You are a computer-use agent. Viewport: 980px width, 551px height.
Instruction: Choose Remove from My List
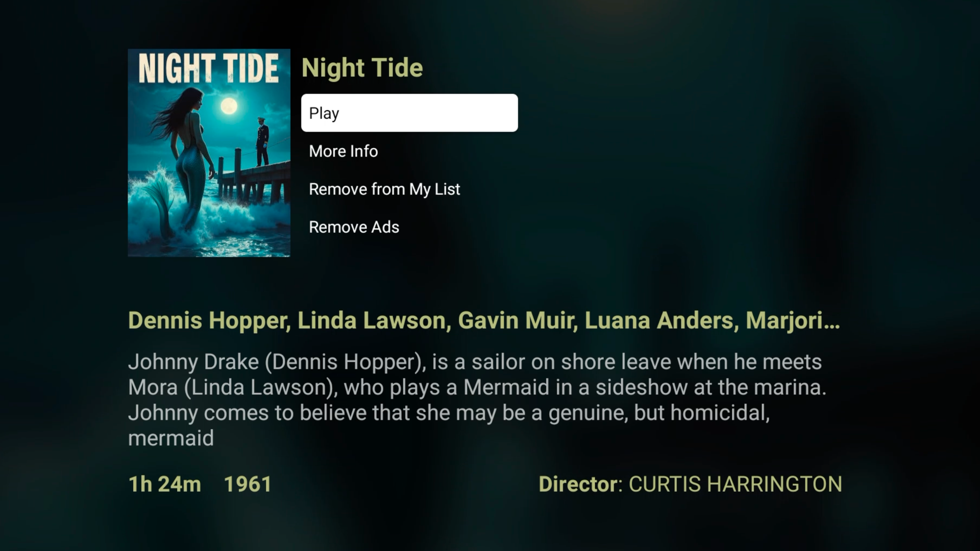click(x=384, y=189)
